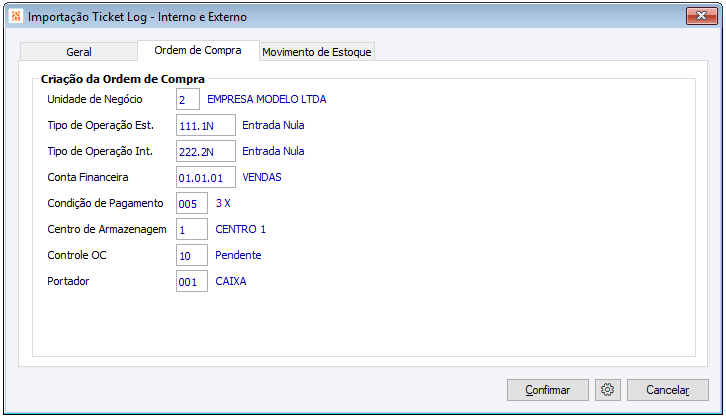Switch to the Geral tab
The image size is (726, 418).
79,52
